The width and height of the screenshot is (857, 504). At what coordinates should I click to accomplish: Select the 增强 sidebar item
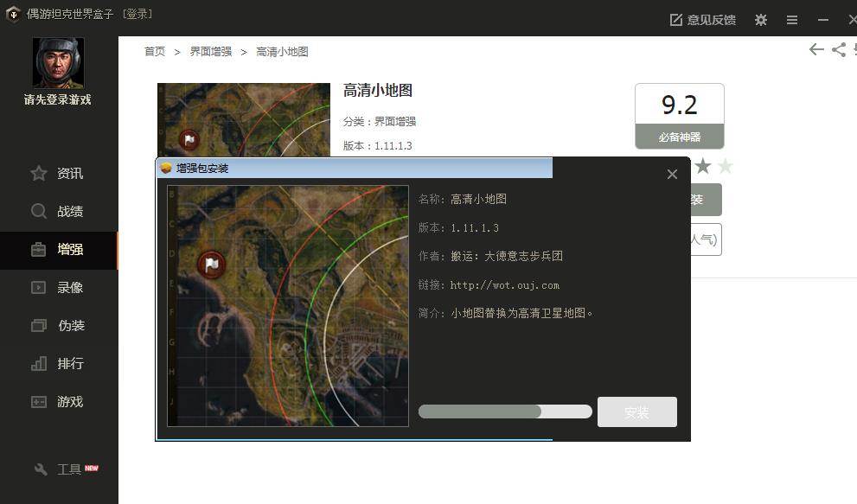click(x=59, y=250)
